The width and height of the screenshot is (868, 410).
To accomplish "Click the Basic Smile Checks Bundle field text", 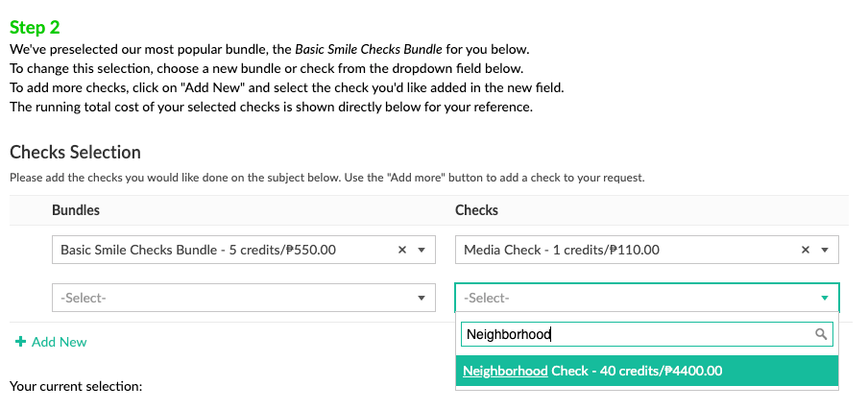I will click(x=198, y=250).
